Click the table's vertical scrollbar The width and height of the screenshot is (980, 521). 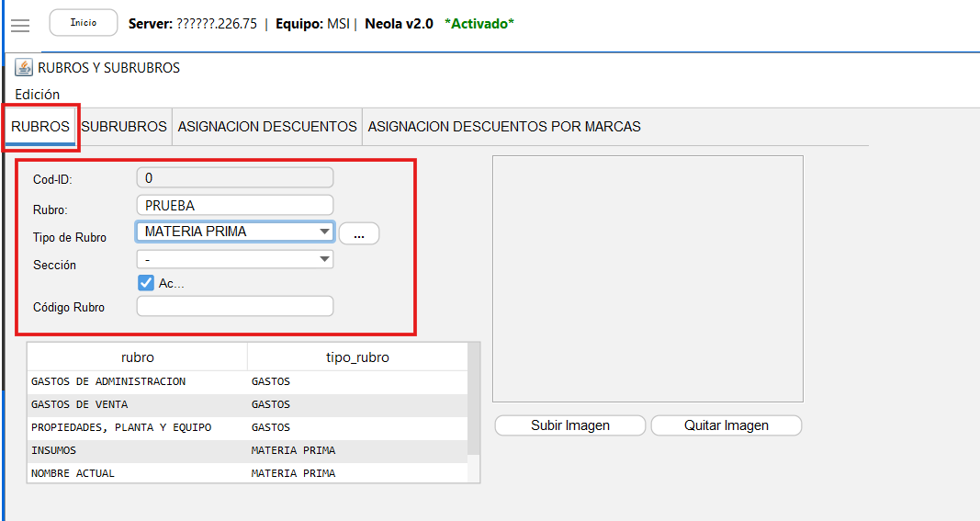click(x=474, y=404)
